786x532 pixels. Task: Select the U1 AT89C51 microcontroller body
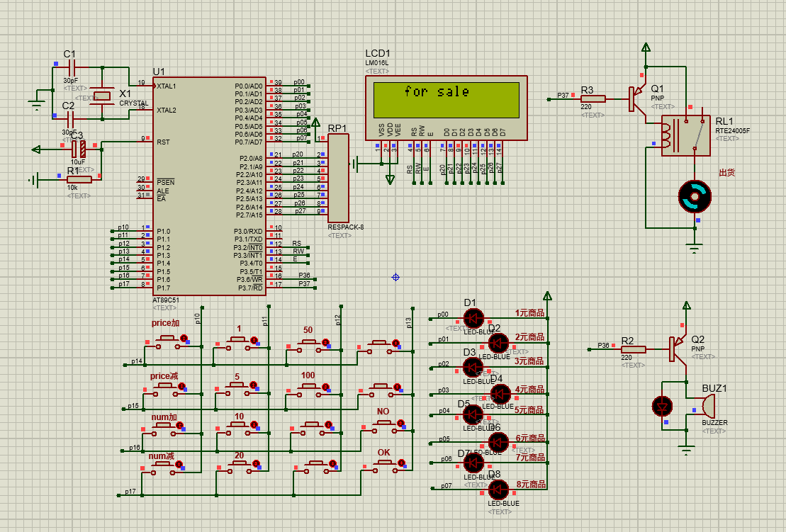click(x=209, y=186)
